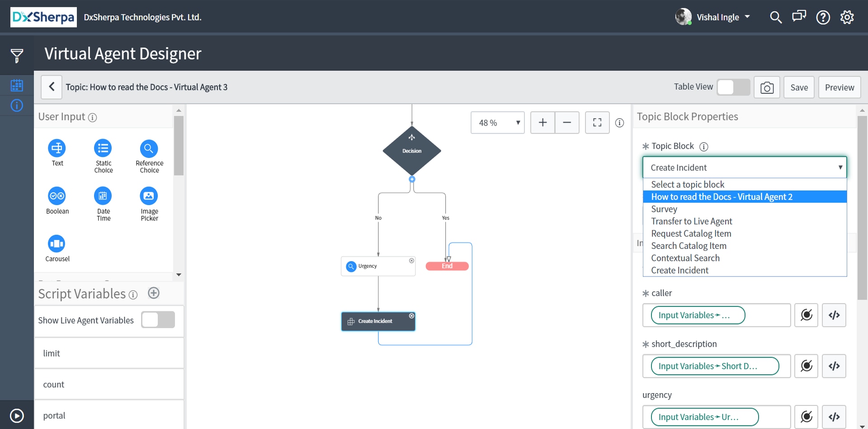Select the Urgency node on canvas

click(x=378, y=266)
